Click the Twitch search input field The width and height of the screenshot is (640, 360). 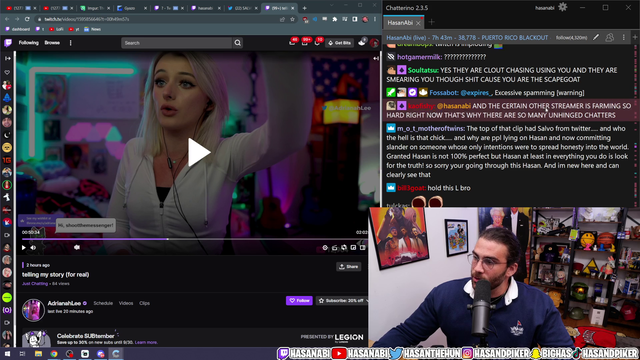pyautogui.click(x=177, y=43)
